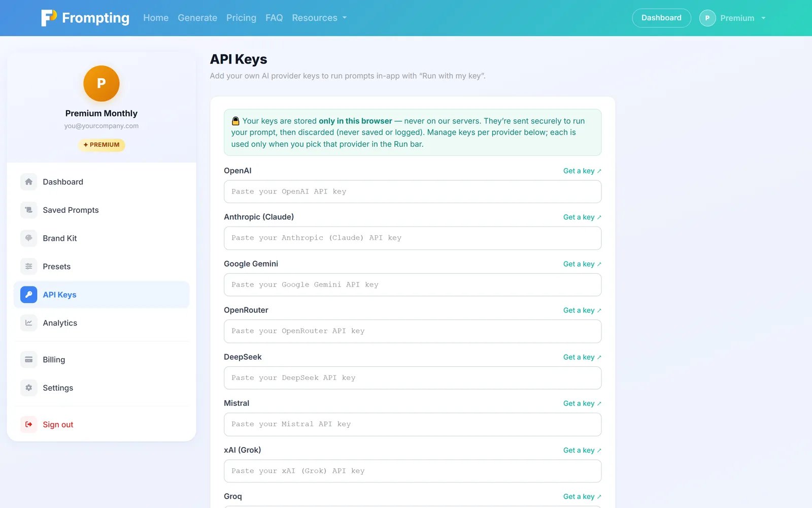The height and width of the screenshot is (508, 812).
Task: Click Get a key for Mistral
Action: pos(582,403)
